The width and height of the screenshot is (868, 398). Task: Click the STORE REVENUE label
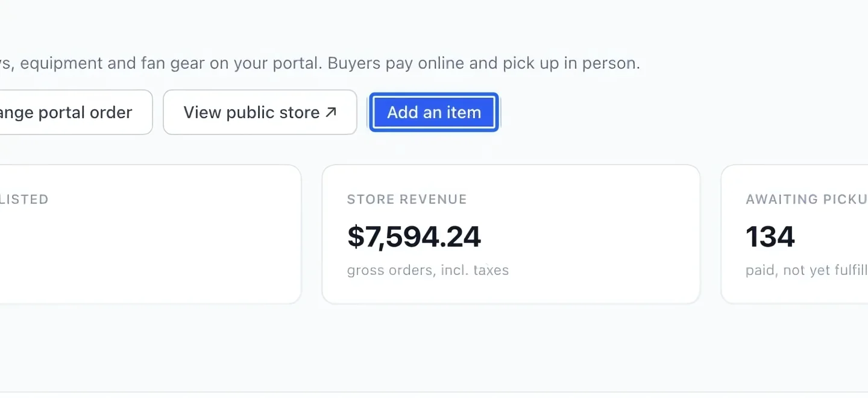pos(407,200)
